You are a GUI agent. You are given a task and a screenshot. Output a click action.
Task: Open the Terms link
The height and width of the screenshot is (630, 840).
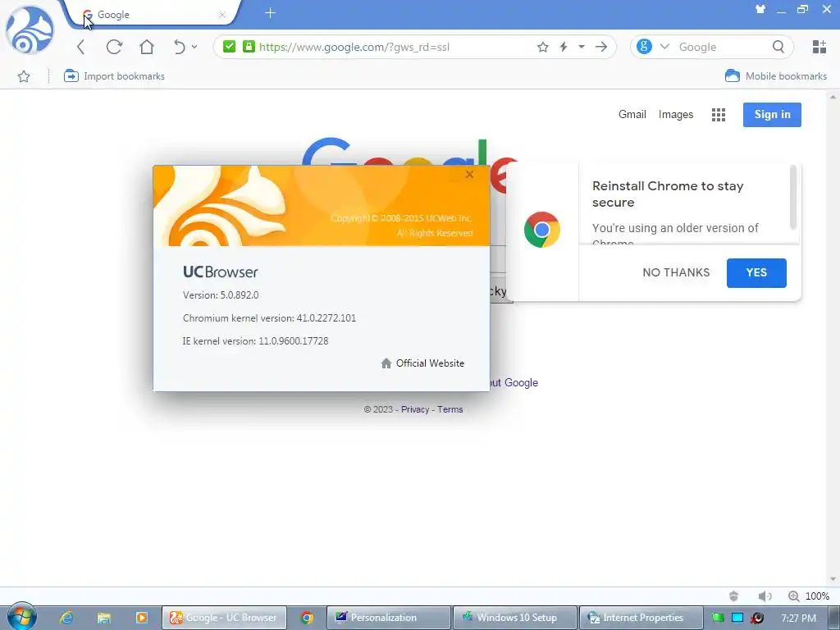450,409
